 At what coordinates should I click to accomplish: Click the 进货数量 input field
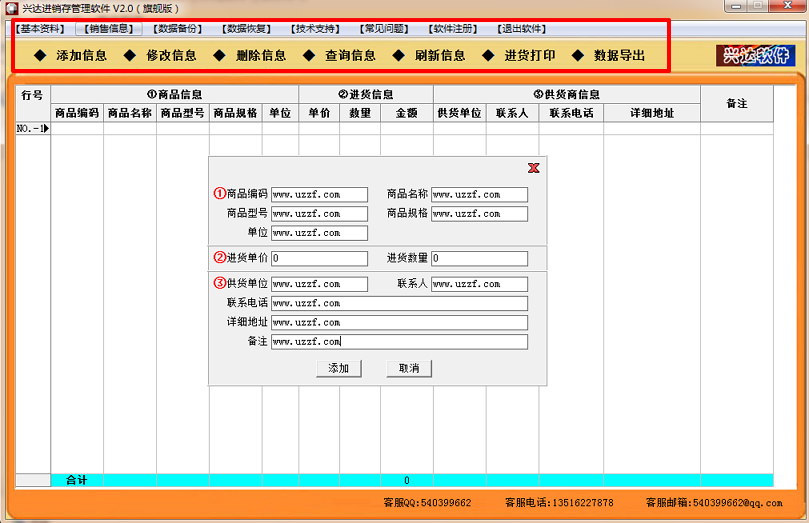479,258
